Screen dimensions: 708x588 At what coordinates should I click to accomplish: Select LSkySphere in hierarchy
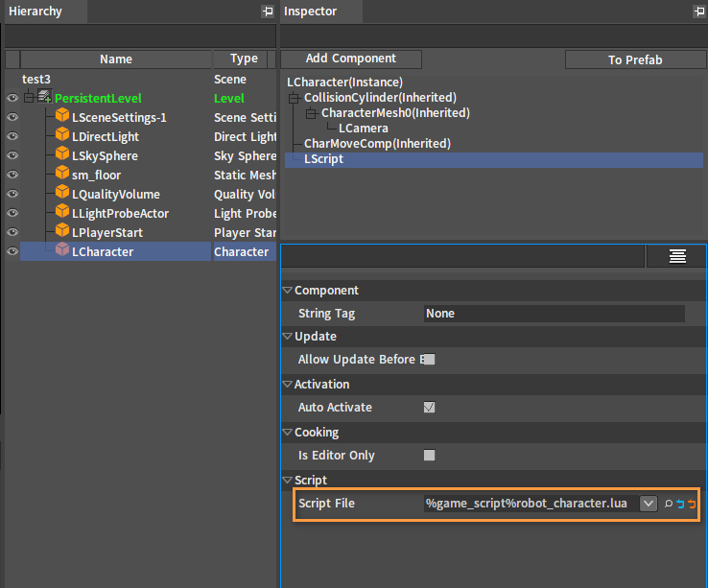pos(105,155)
